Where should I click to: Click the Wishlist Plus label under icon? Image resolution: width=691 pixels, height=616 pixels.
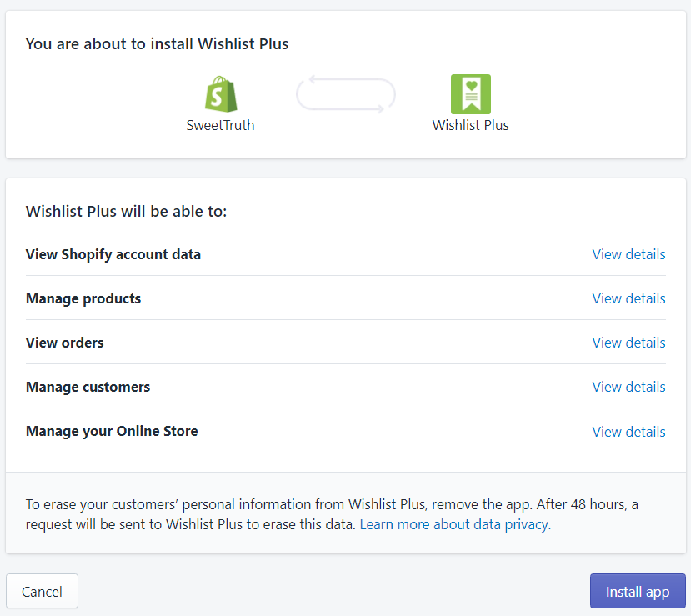471,125
